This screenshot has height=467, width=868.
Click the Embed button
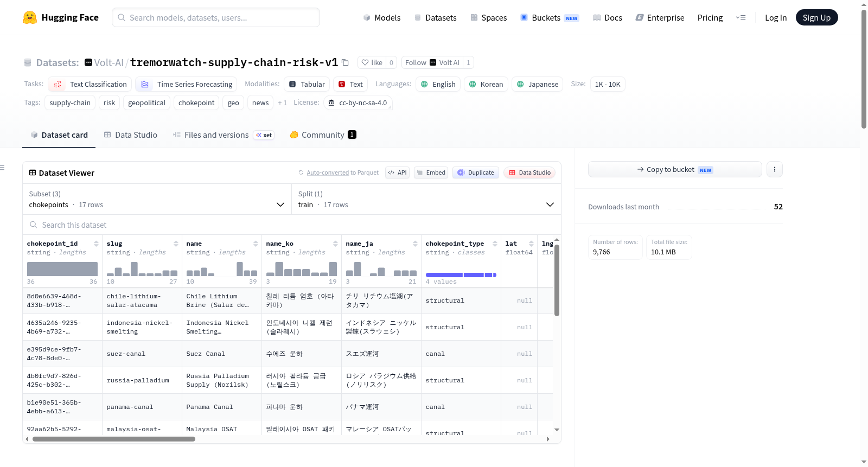[x=431, y=172]
